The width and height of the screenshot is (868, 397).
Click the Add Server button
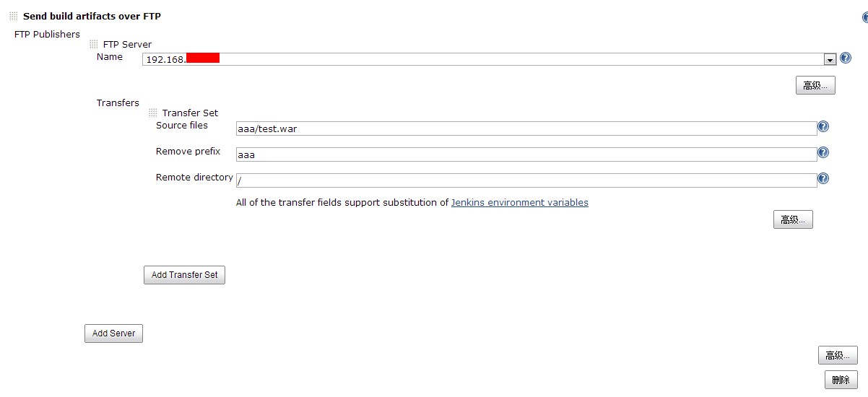tap(113, 333)
